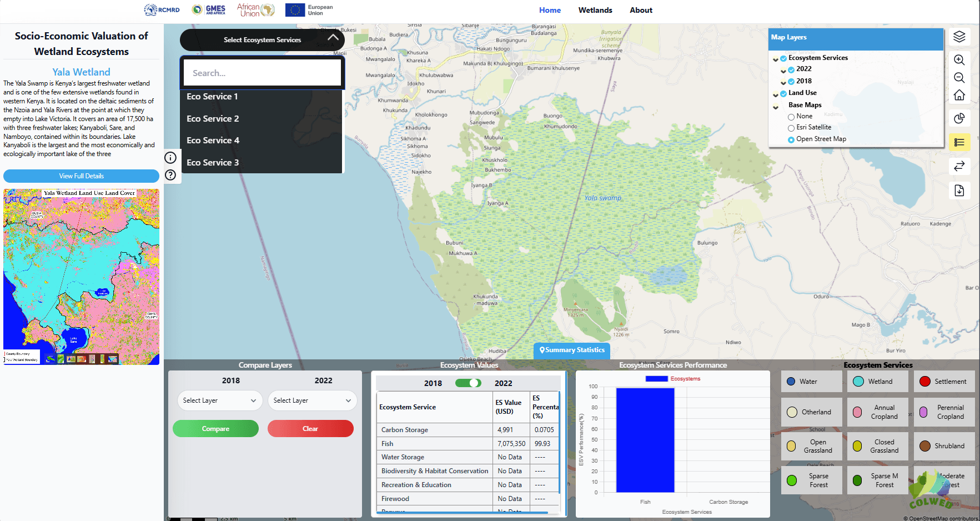Collapse the 2018 layer tree node
This screenshot has width=980, height=521.
tap(783, 82)
